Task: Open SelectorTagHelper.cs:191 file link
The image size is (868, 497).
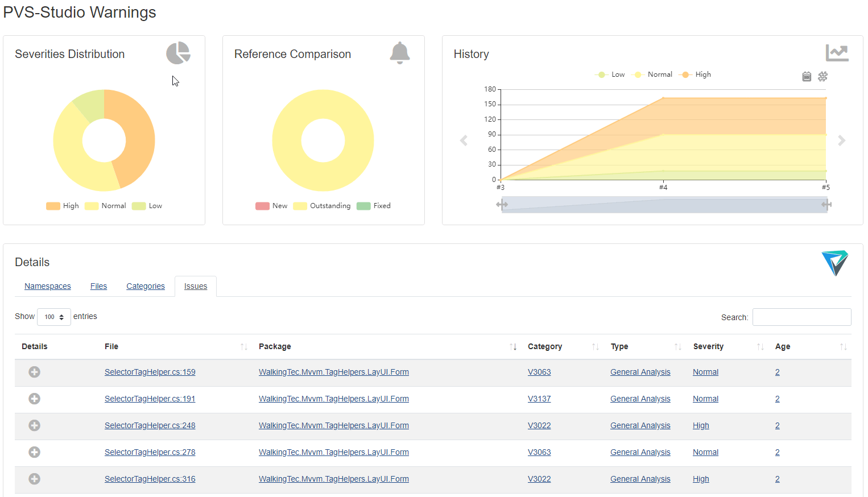Action: 150,399
